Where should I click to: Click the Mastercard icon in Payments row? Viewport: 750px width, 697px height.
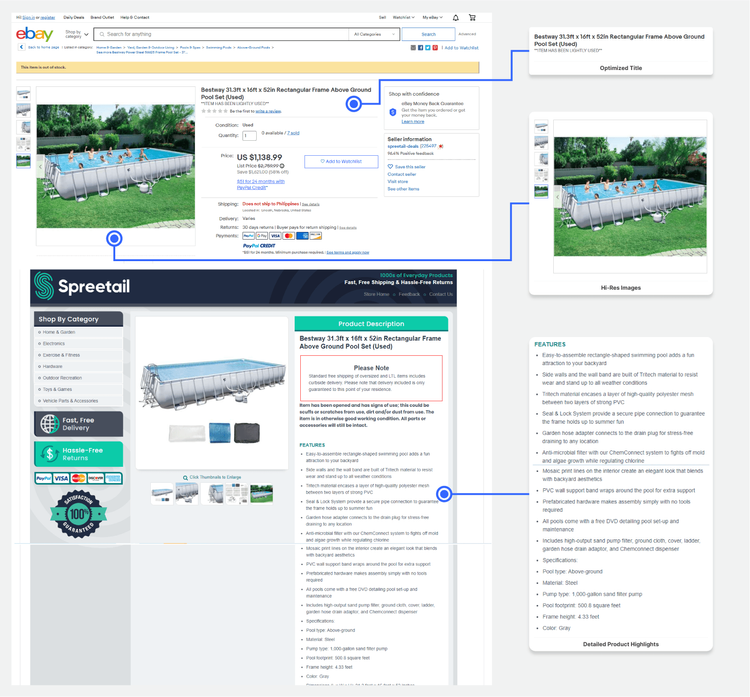[x=288, y=236]
